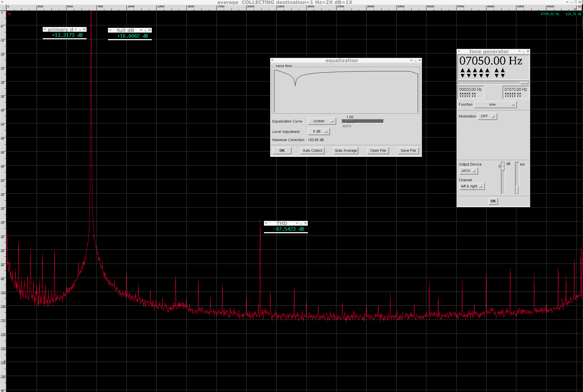Image resolution: width=583 pixels, height=392 pixels.
Task: Click Save File in equalization window
Action: [408, 151]
